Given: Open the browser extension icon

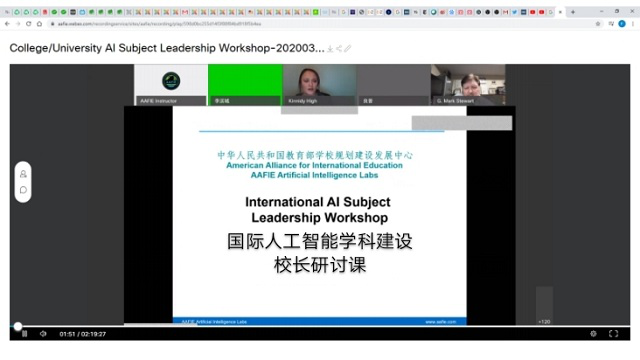Looking at the screenshot, I should coord(611,24).
